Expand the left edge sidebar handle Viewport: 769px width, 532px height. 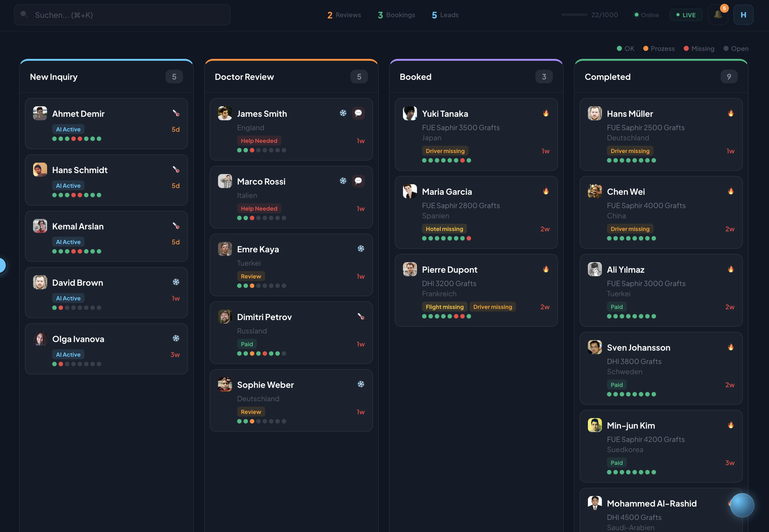point(2,265)
